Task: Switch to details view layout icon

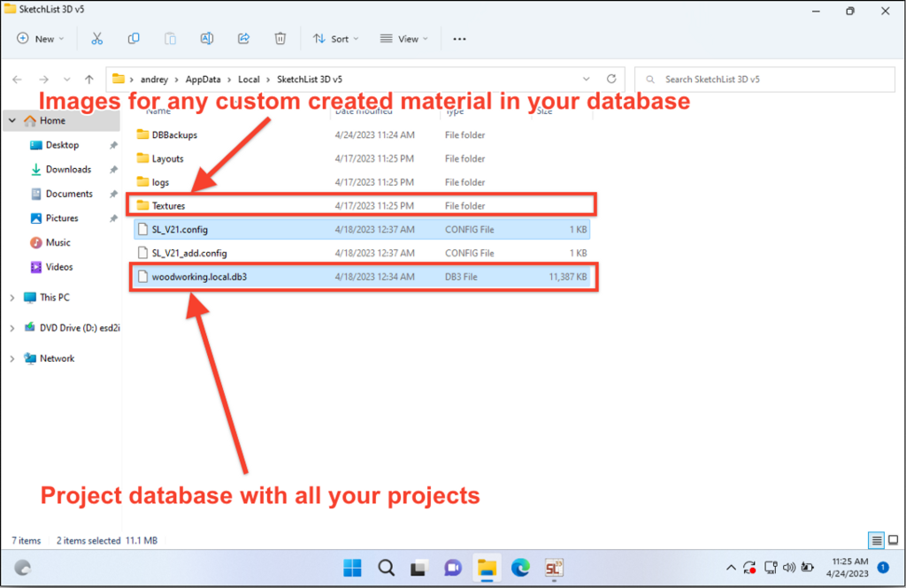Action: pyautogui.click(x=877, y=540)
